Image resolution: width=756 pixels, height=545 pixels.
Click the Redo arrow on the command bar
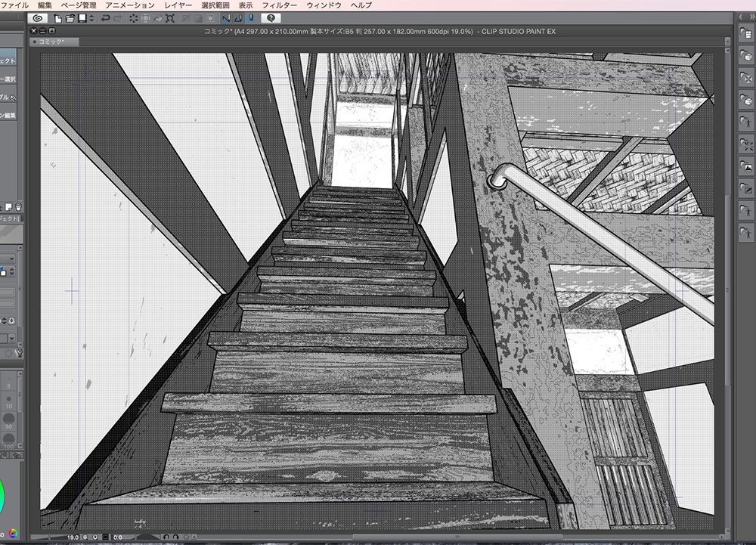(x=118, y=18)
